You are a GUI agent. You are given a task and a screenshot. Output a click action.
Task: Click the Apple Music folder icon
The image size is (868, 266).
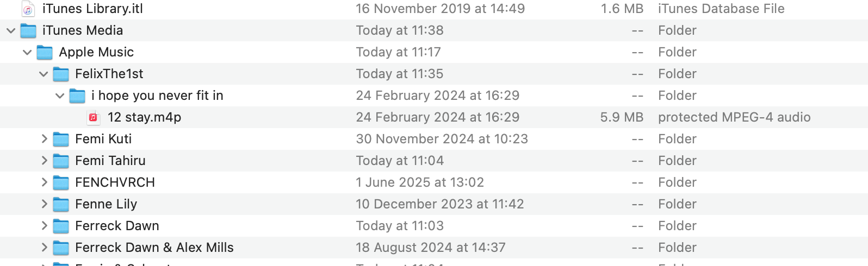pyautogui.click(x=45, y=52)
